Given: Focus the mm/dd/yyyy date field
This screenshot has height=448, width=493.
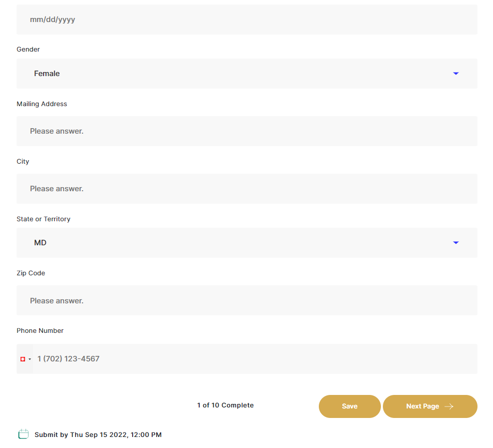Looking at the screenshot, I should [246, 20].
